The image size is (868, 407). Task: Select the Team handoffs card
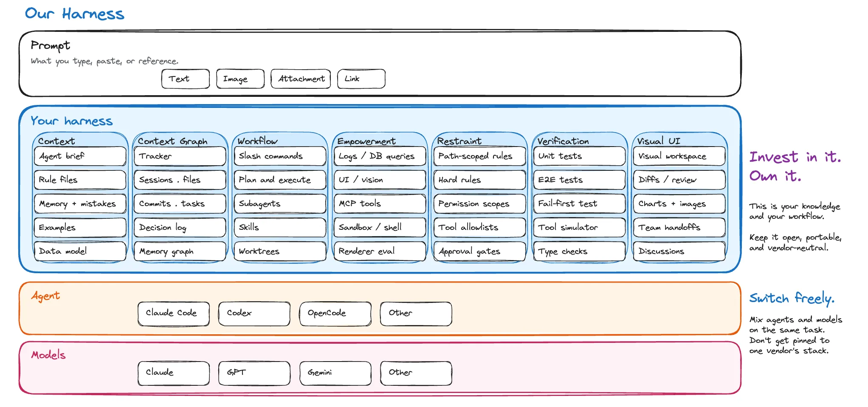[x=679, y=228]
